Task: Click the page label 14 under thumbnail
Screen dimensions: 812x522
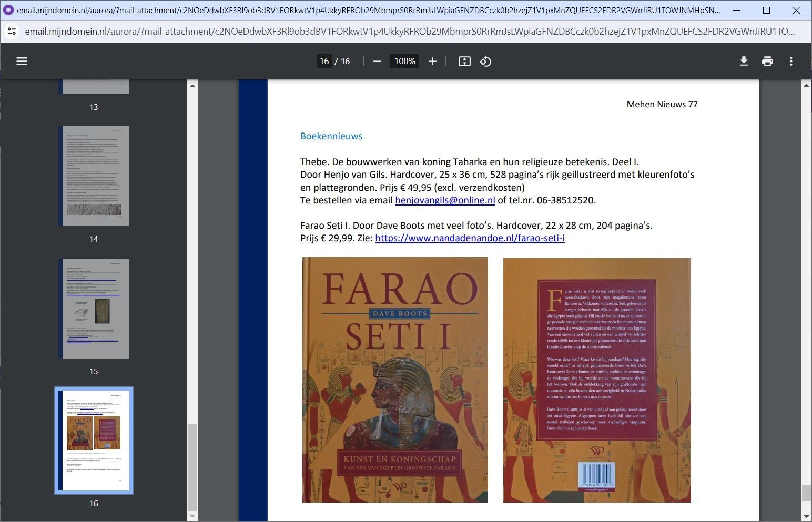Action: [94, 239]
